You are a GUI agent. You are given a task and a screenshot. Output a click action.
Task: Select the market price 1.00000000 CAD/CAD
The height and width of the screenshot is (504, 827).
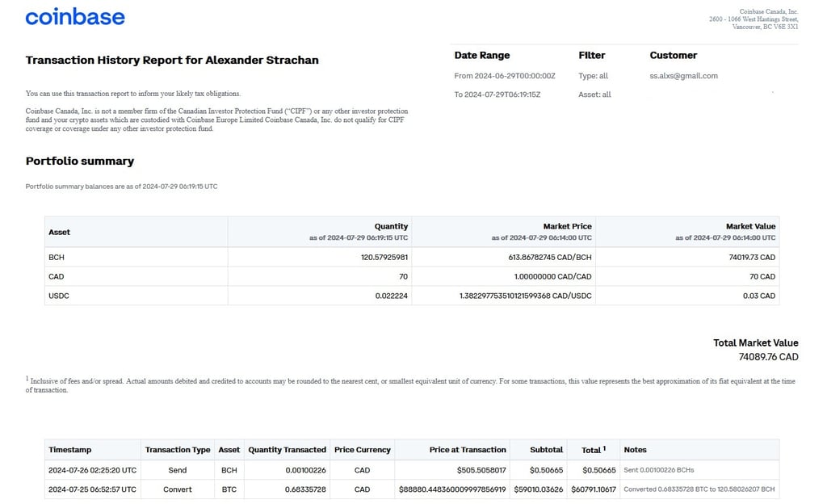point(552,276)
